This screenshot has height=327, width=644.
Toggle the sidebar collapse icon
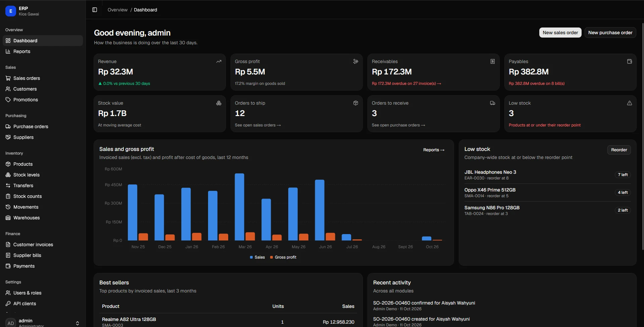tap(95, 10)
